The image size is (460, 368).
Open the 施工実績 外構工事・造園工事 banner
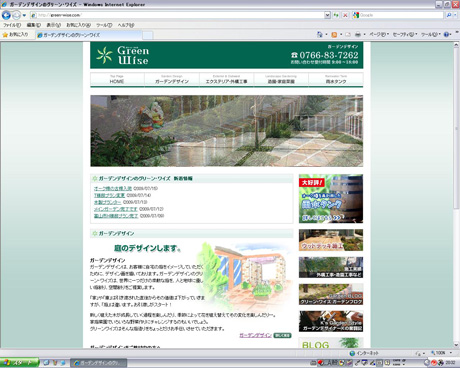coord(331,267)
